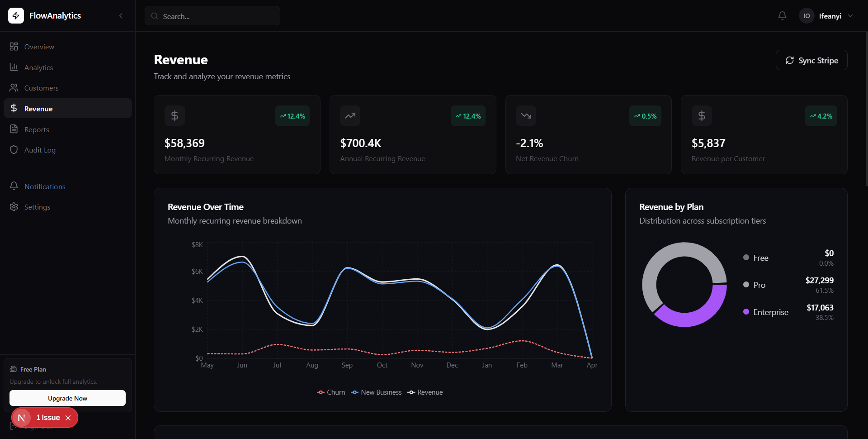Click the FlowAnalytics lightning logo

click(x=16, y=15)
